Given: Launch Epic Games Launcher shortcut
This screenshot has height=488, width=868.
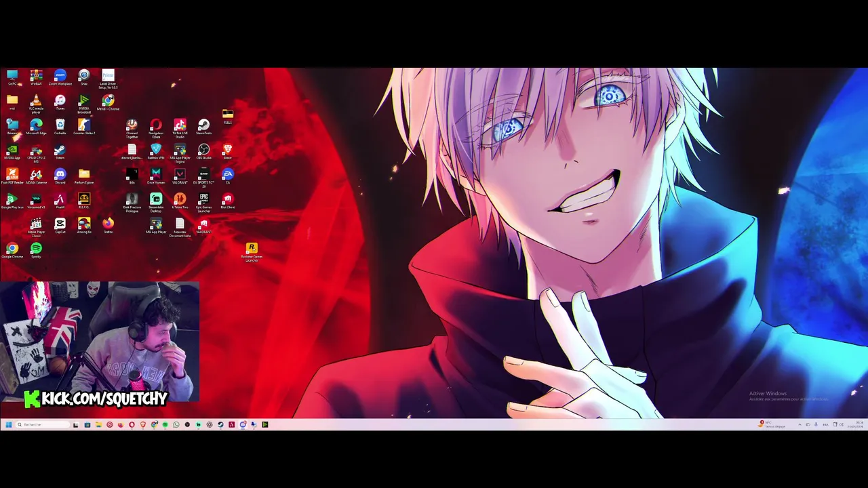Looking at the screenshot, I should (x=203, y=203).
